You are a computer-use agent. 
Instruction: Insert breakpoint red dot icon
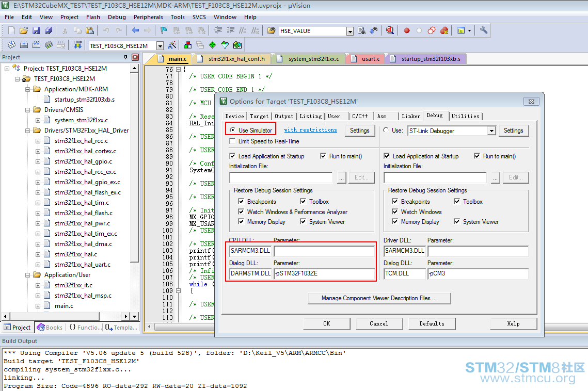[407, 31]
